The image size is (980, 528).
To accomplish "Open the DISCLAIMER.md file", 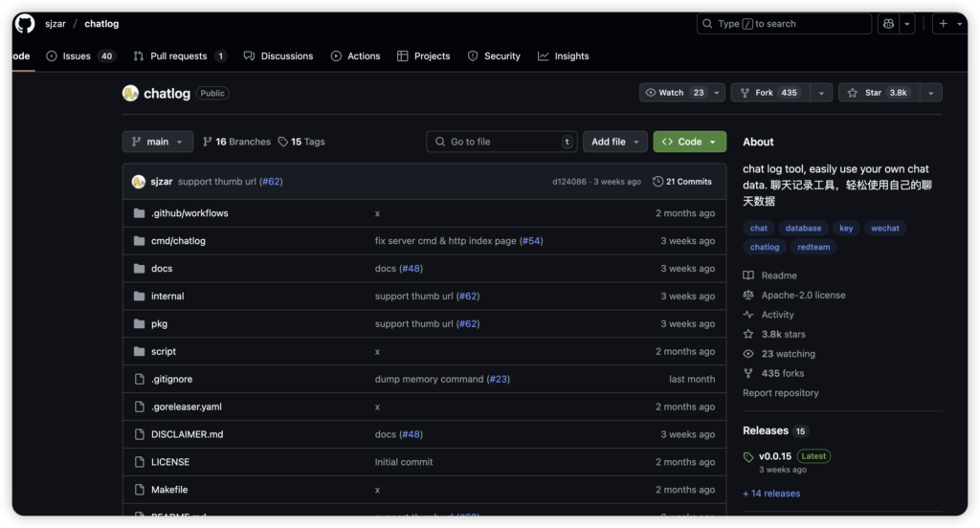I will coord(187,434).
